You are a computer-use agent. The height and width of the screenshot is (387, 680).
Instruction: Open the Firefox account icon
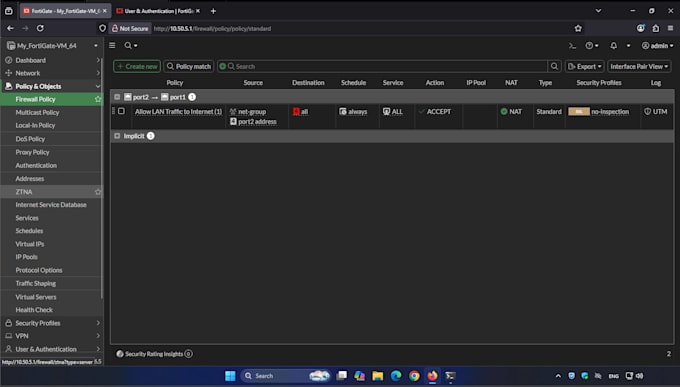click(641, 28)
